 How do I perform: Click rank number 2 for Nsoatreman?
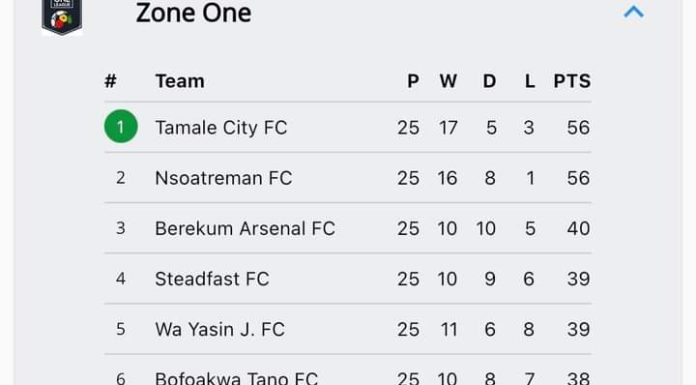tap(120, 178)
